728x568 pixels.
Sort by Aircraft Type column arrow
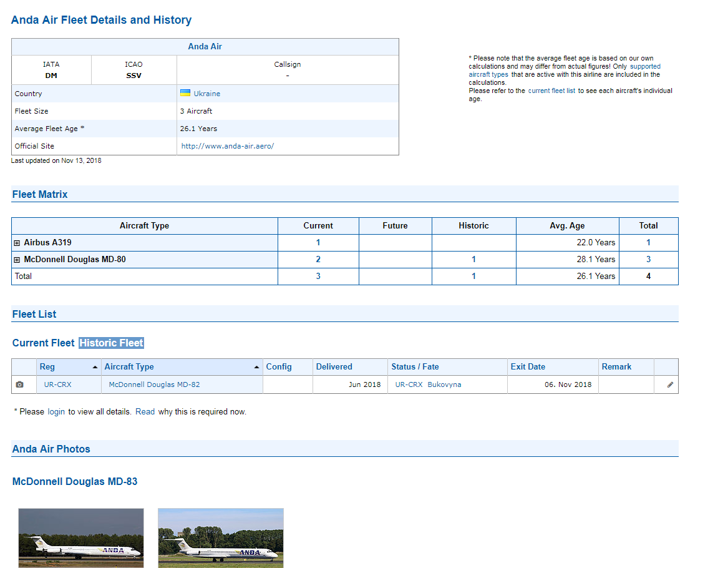[x=256, y=367]
